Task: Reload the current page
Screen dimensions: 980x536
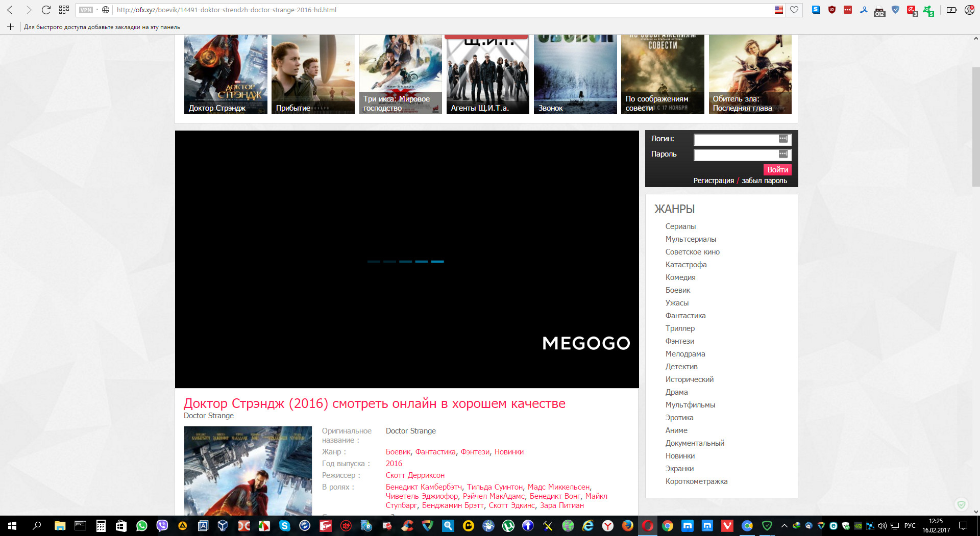Action: point(46,10)
